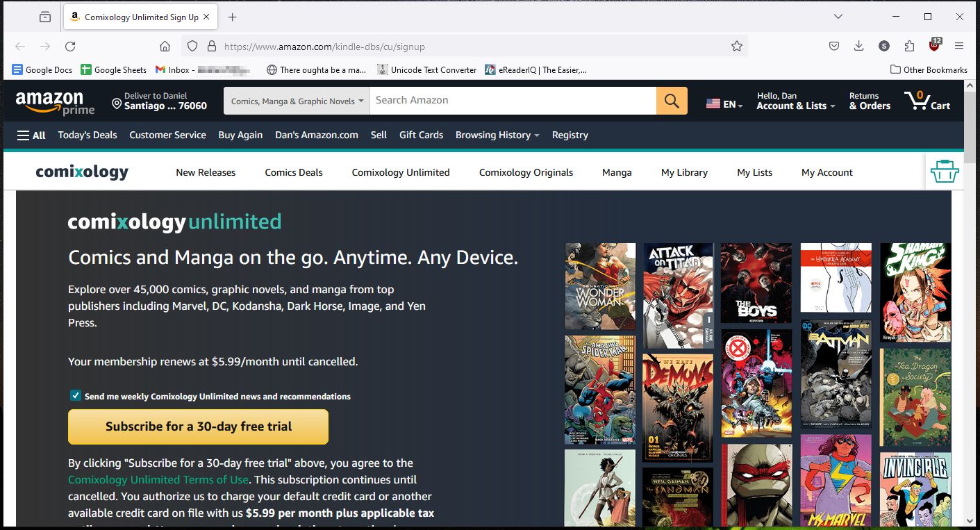
Task: Open Comixology Unlimited Terms of Use
Action: click(158, 479)
